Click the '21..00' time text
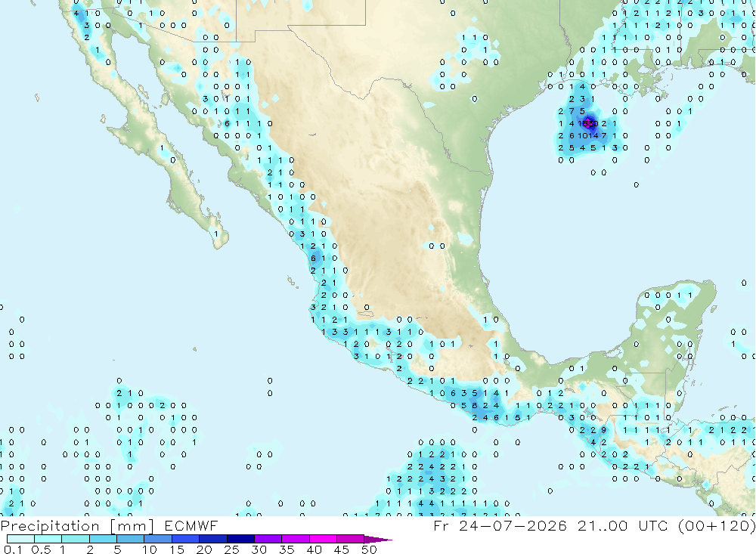 pos(603,525)
